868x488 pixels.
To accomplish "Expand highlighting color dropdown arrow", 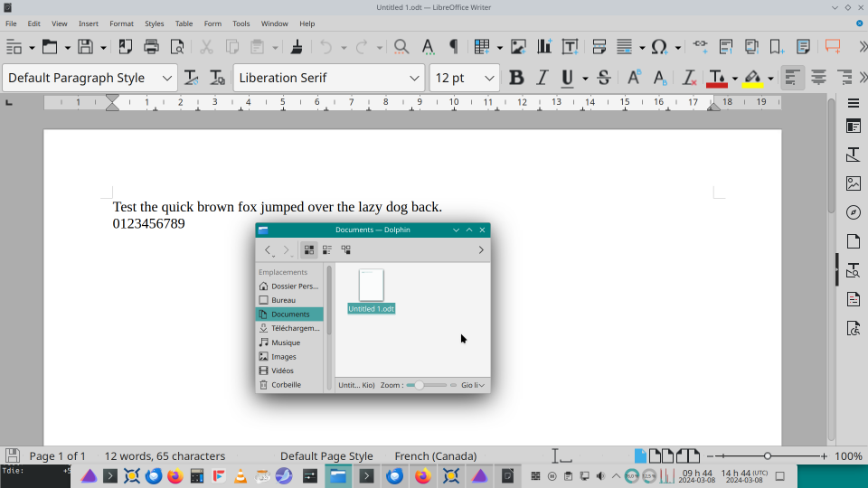I will (770, 79).
